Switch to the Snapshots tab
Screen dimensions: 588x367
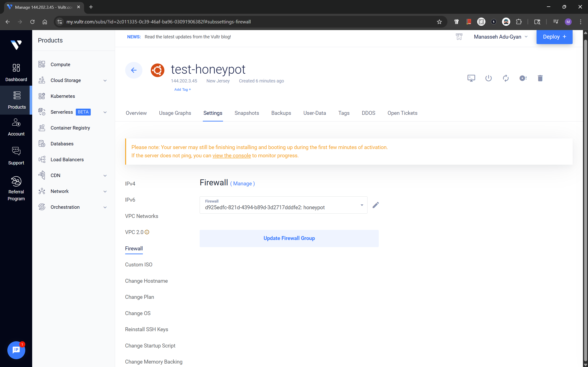(x=246, y=113)
